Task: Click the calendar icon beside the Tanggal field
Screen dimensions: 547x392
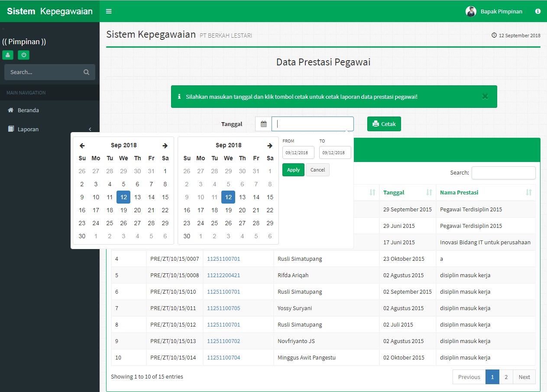Action: pyautogui.click(x=263, y=124)
